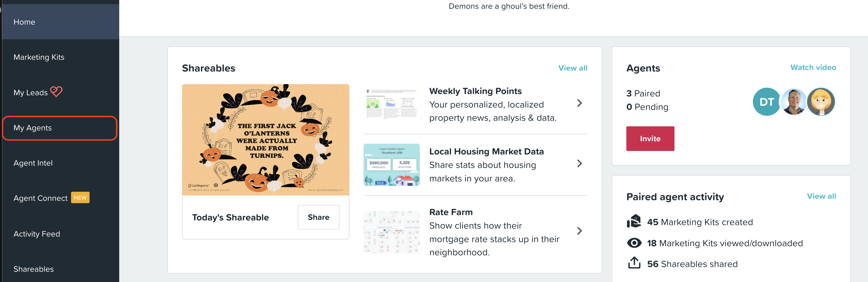Click the eye icon for kits viewed
The image size is (868, 282).
(x=634, y=243)
